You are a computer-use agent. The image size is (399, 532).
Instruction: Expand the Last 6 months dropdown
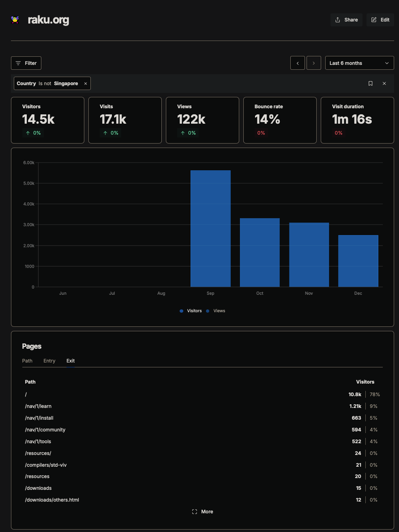(359, 63)
